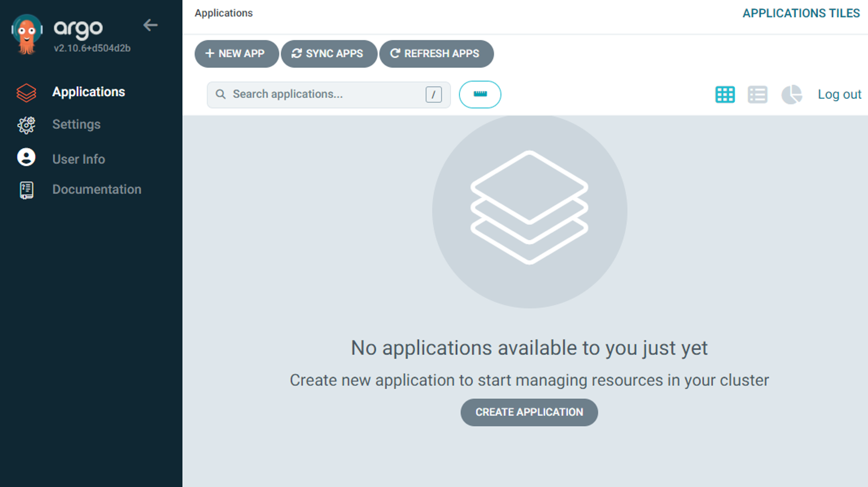Viewport: 868px width, 487px height.
Task: Select the Settings menu label
Action: pyautogui.click(x=77, y=124)
